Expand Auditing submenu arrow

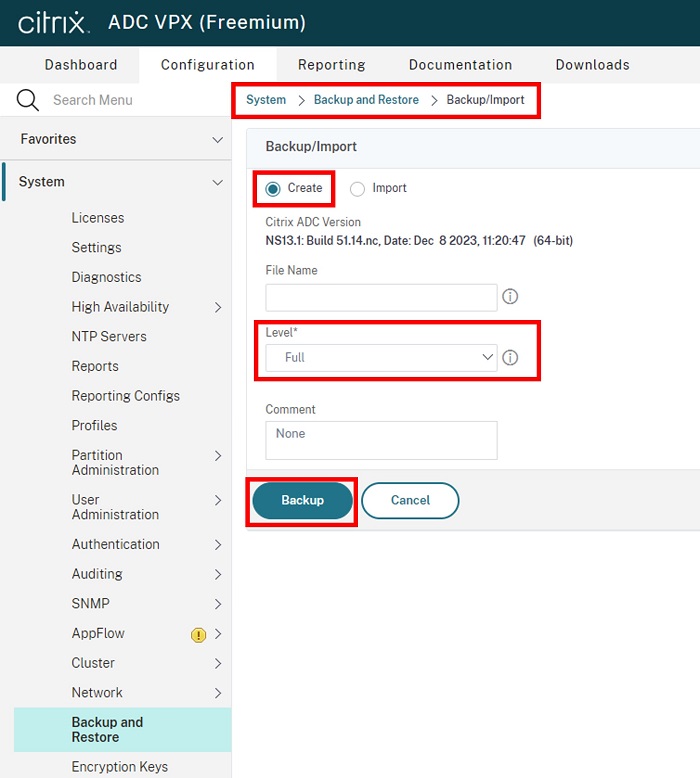[x=218, y=575]
